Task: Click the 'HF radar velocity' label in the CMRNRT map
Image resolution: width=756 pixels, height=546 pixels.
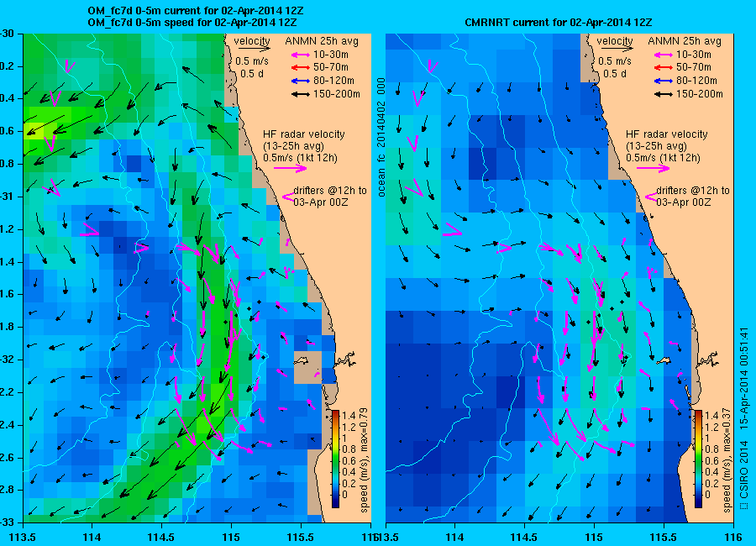Action: tap(667, 134)
